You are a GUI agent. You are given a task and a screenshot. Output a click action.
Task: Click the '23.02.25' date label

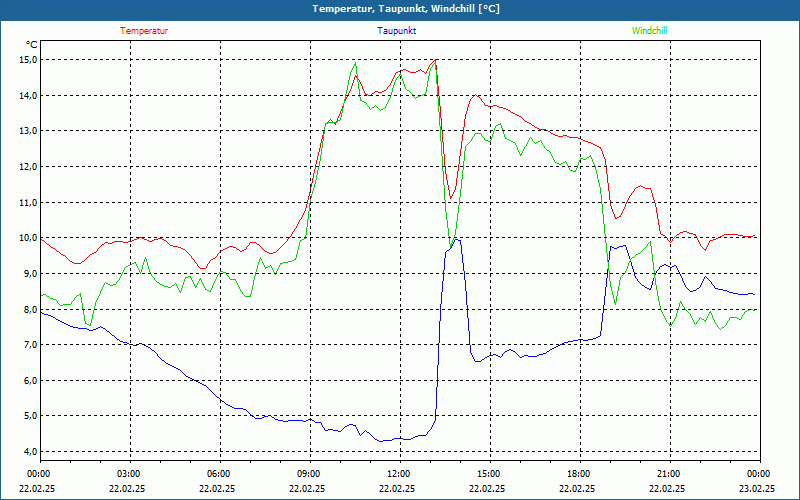point(758,488)
